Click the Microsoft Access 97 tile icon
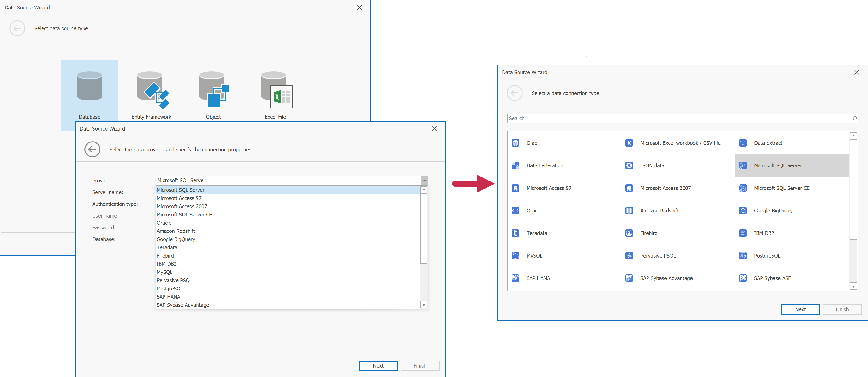Viewport: 868px width, 377px height. click(x=515, y=188)
